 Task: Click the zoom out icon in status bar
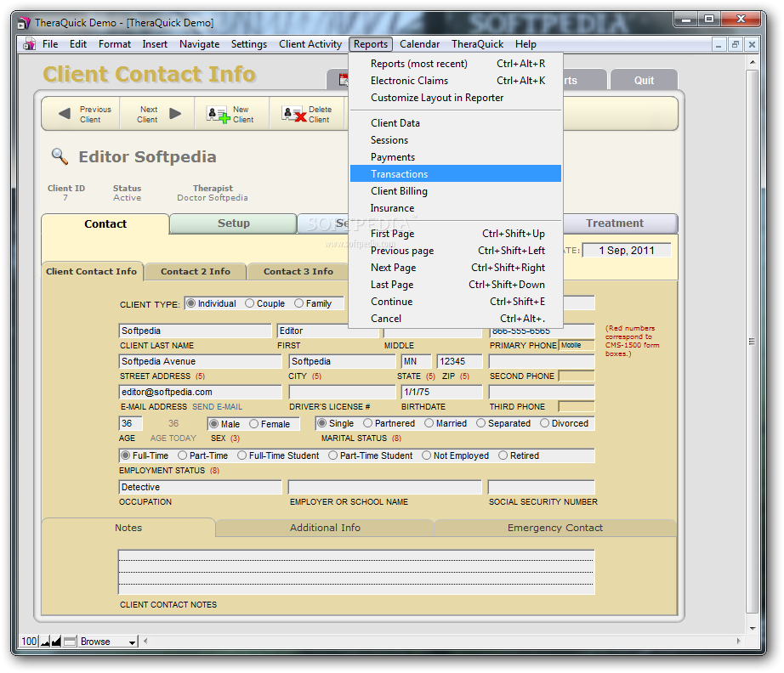pyautogui.click(x=46, y=641)
